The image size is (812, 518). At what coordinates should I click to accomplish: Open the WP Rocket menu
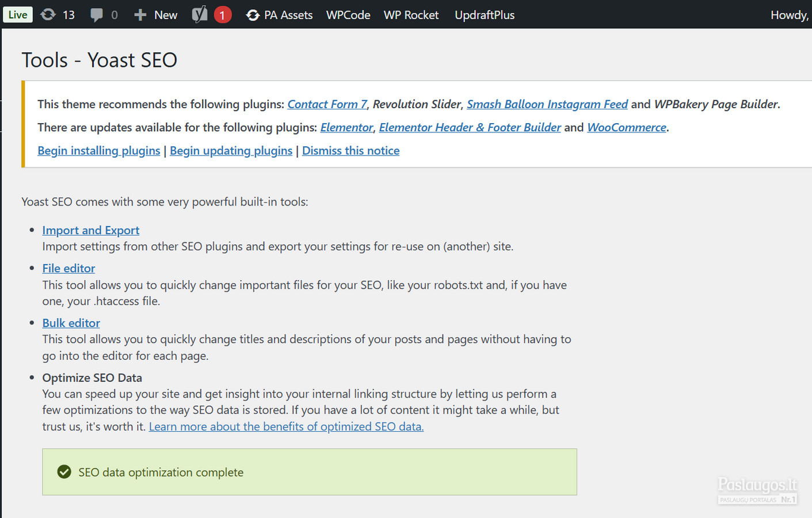(411, 15)
